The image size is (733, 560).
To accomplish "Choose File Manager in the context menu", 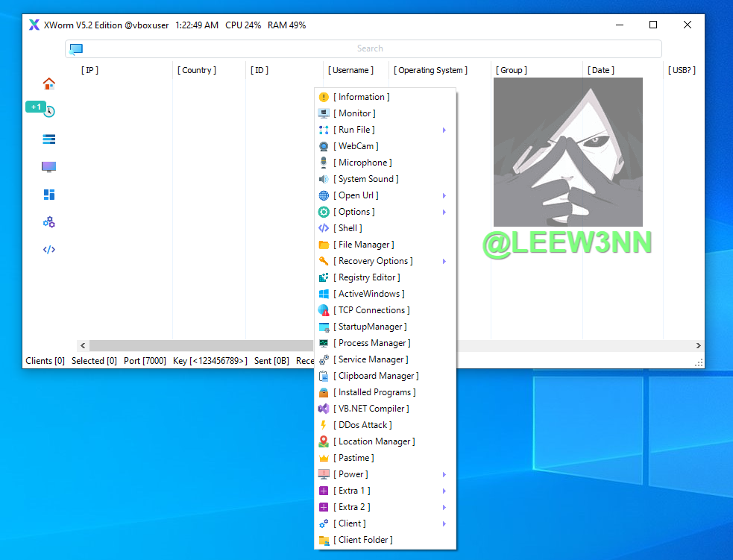I will 365,245.
